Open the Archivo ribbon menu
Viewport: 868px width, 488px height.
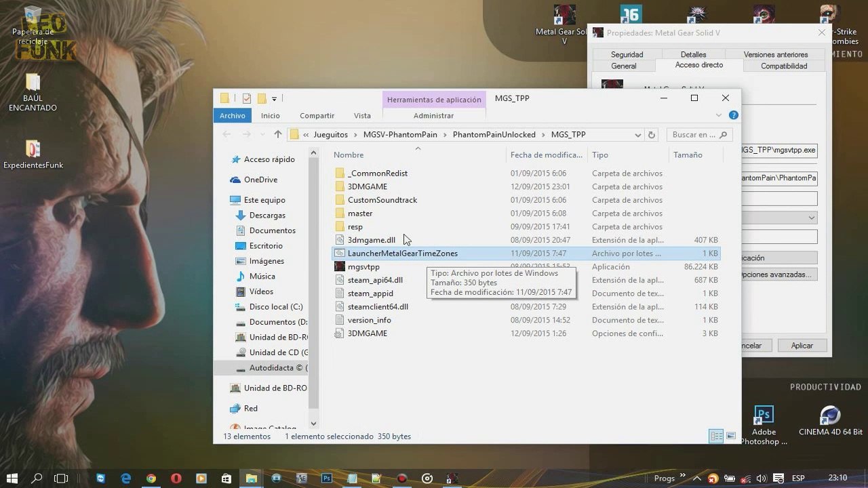point(232,115)
